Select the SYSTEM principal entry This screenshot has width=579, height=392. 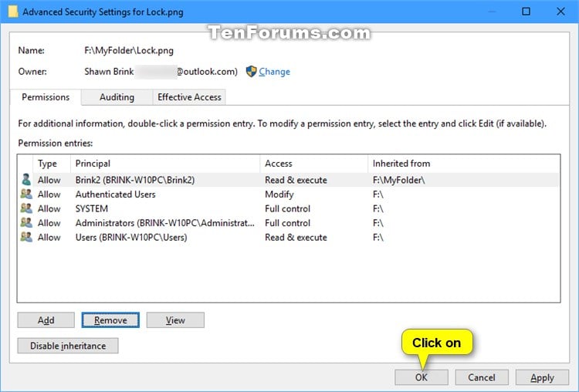coord(92,208)
